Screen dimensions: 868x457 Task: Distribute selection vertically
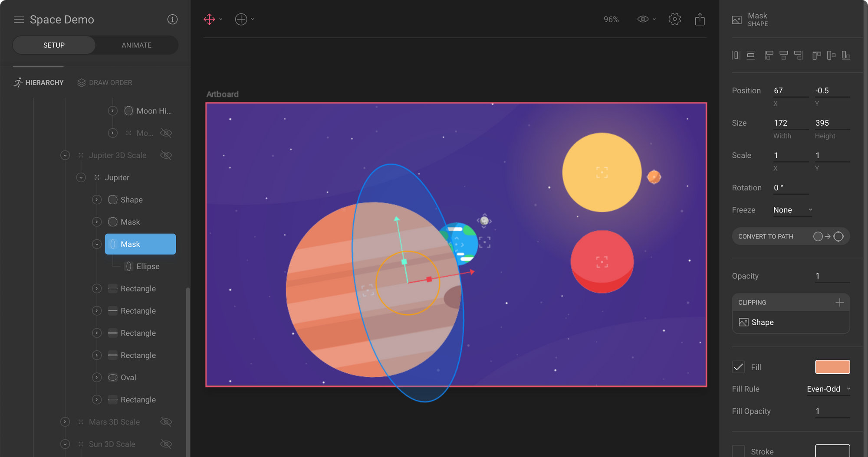[751, 55]
